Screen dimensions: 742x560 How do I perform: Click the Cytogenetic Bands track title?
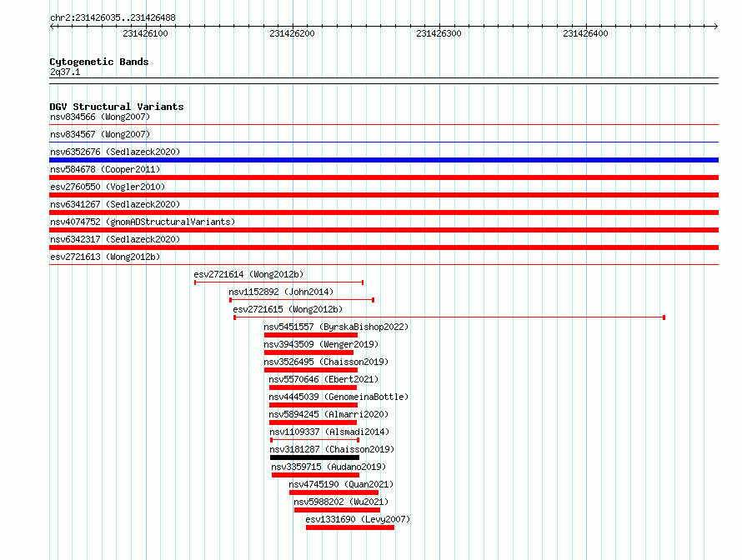coord(99,62)
